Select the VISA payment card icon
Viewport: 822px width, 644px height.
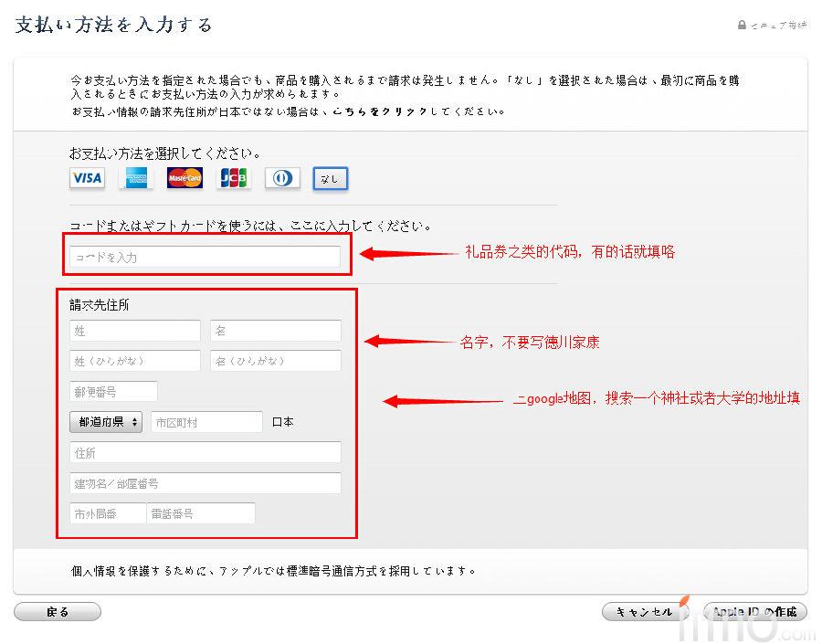click(x=87, y=178)
